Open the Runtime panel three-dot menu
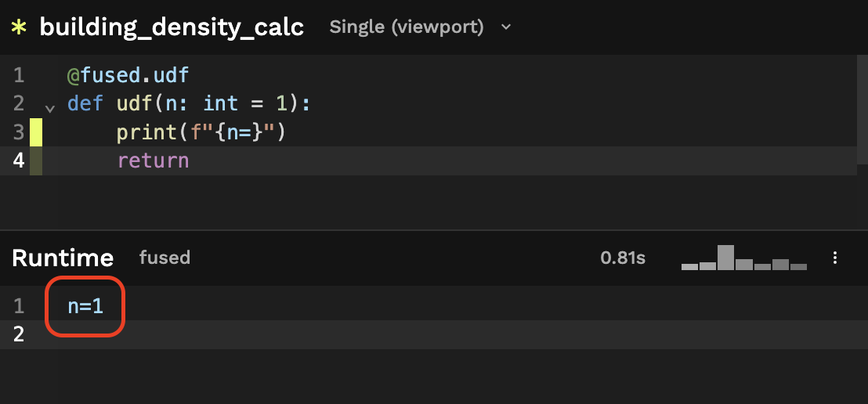The height and width of the screenshot is (404, 868). pyautogui.click(x=836, y=258)
